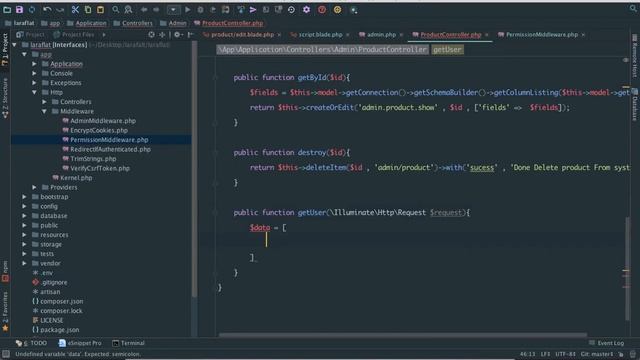Click the Copy toolbar icon
This screenshot has height=360, width=640.
pos(88,9)
